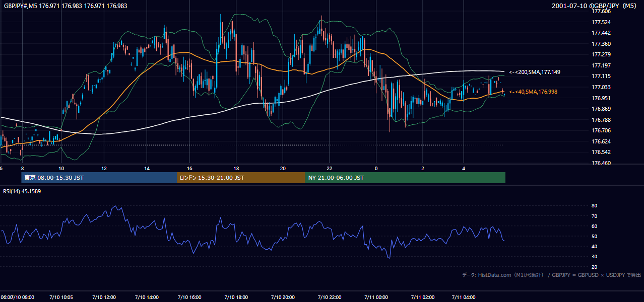Screen dimensions: 644x302
Task: Click hour label 18 under the price chart
Action: click(236, 168)
